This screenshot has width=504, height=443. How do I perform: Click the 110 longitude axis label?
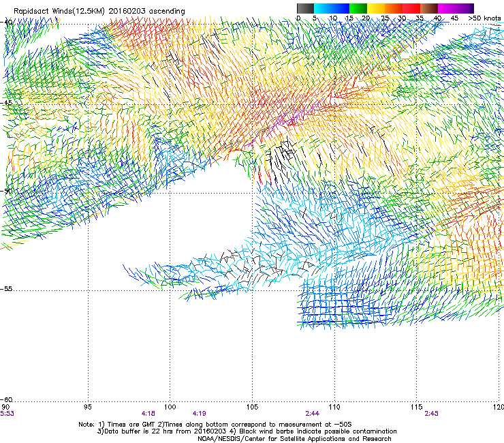click(x=334, y=407)
